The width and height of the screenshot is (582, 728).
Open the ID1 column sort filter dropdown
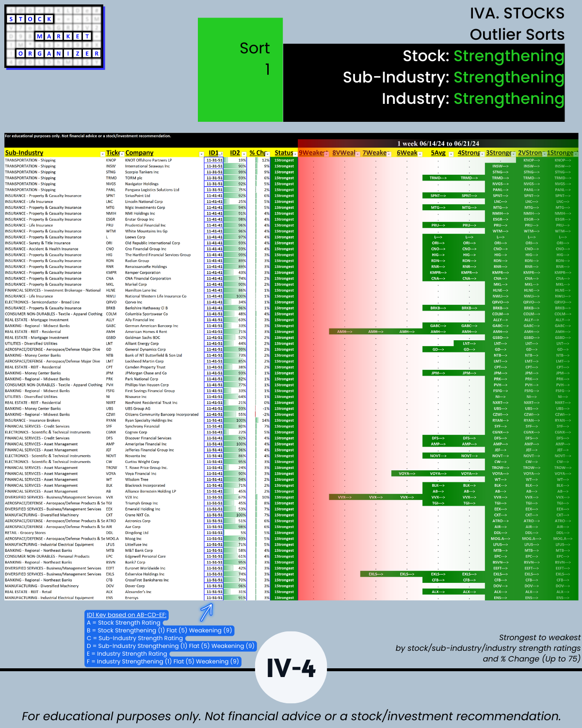221,154
